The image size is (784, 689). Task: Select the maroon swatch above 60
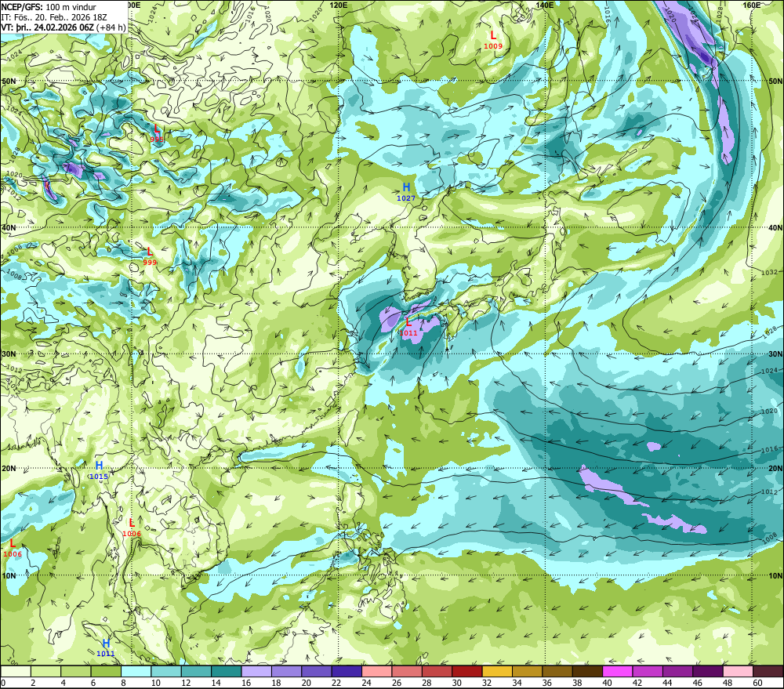pos(768,672)
